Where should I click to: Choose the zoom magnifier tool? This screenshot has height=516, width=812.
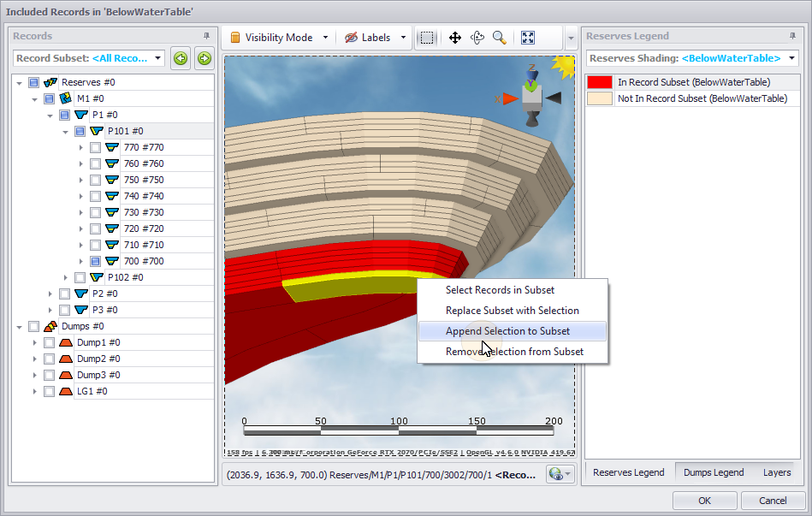(x=500, y=38)
